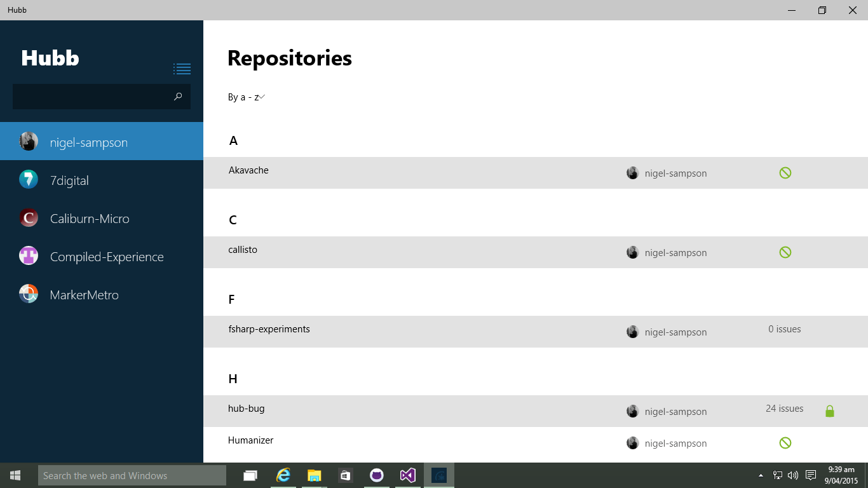Viewport: 868px width, 488px height.
Task: Click the issues-disabled icon on callisto row
Action: (x=785, y=252)
